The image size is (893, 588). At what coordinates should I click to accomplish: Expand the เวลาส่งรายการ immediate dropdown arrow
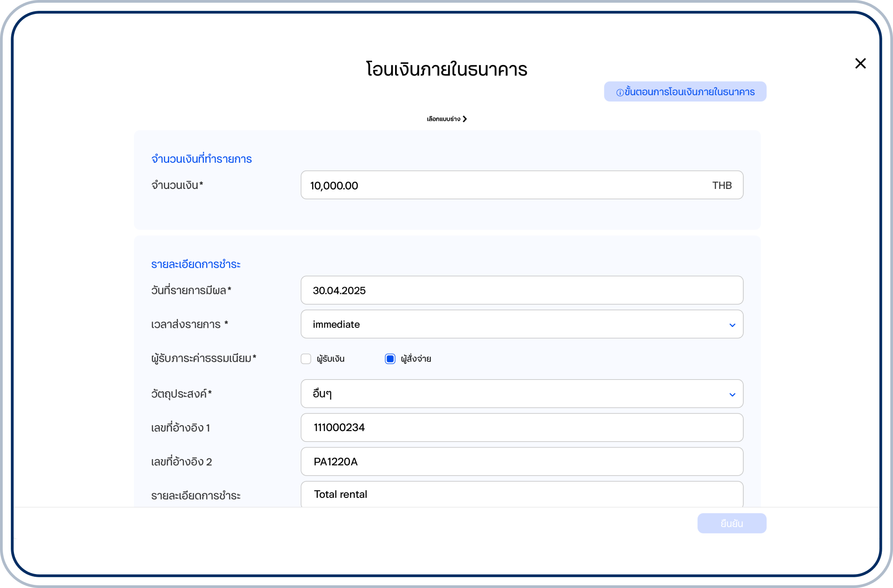tap(732, 325)
